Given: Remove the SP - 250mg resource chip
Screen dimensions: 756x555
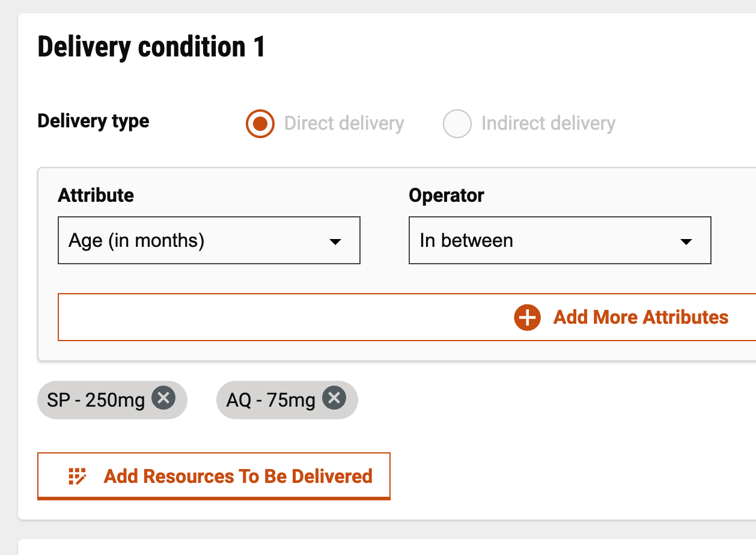Looking at the screenshot, I should point(163,398).
